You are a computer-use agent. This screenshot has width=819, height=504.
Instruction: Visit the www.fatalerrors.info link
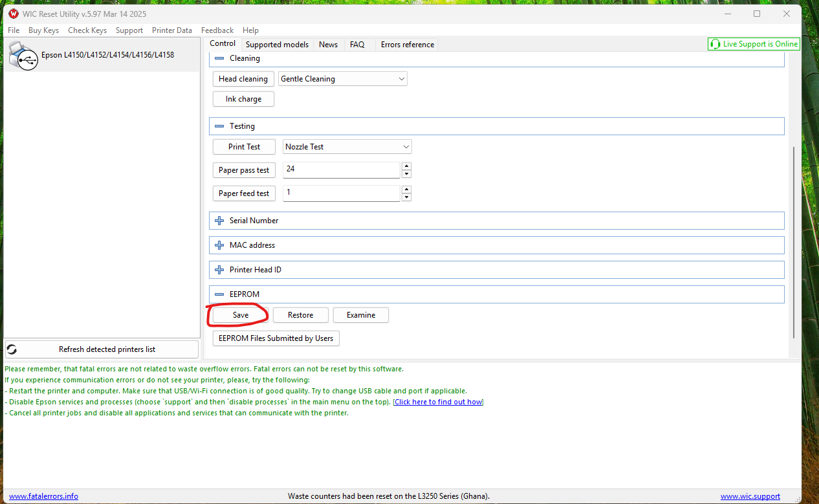click(x=44, y=496)
